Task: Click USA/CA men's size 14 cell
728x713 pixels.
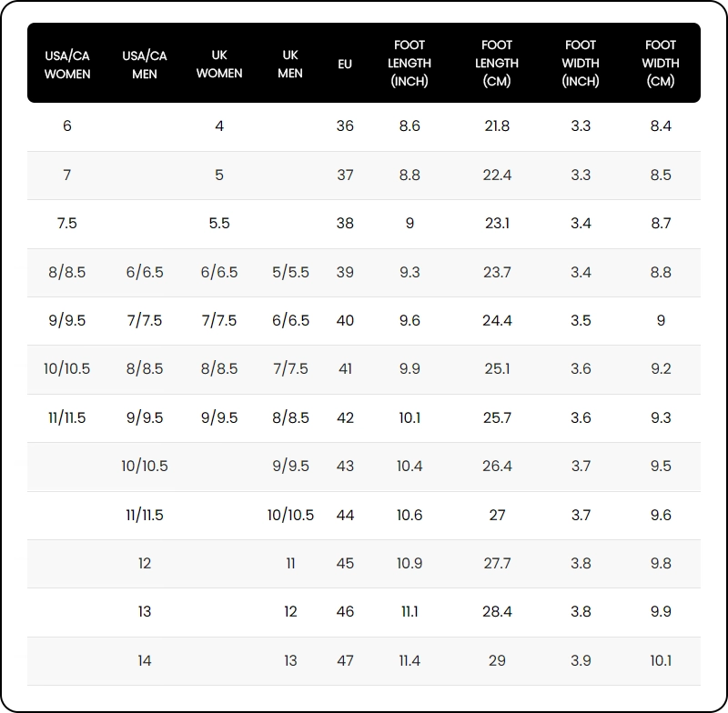Action: pyautogui.click(x=145, y=661)
